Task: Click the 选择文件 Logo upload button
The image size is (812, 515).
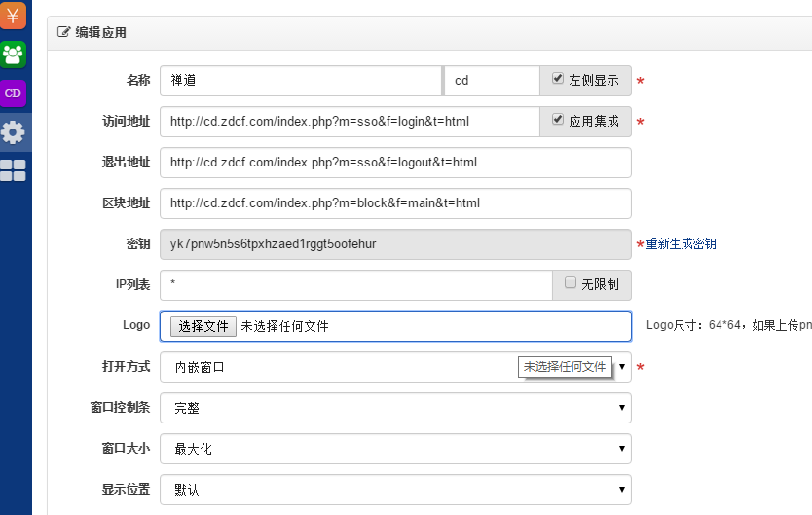Action: (x=203, y=326)
